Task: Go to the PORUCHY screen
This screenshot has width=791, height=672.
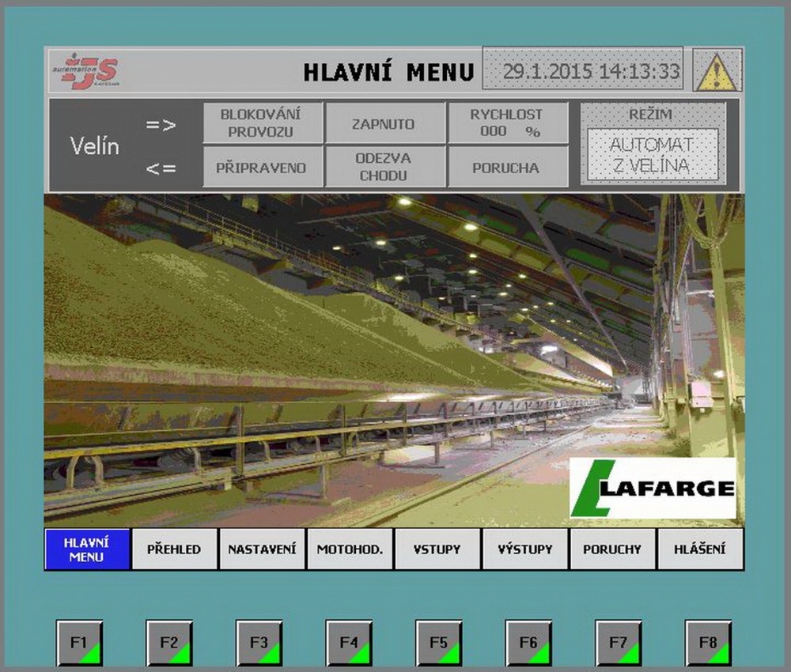Action: (612, 549)
